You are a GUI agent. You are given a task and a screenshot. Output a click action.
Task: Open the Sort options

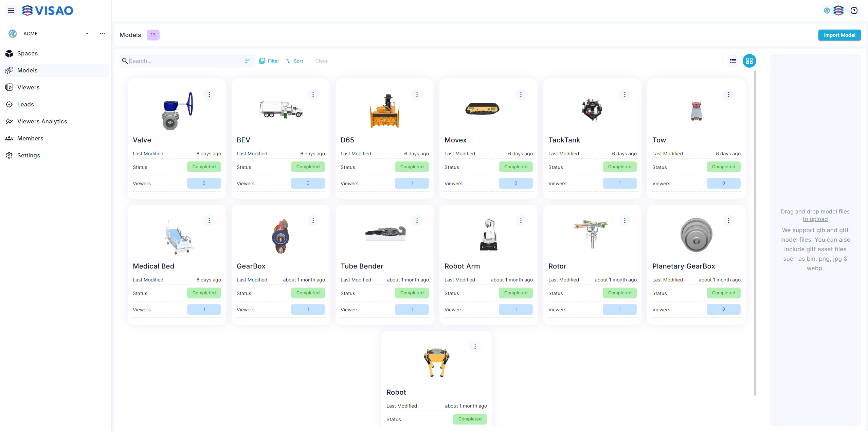[294, 61]
